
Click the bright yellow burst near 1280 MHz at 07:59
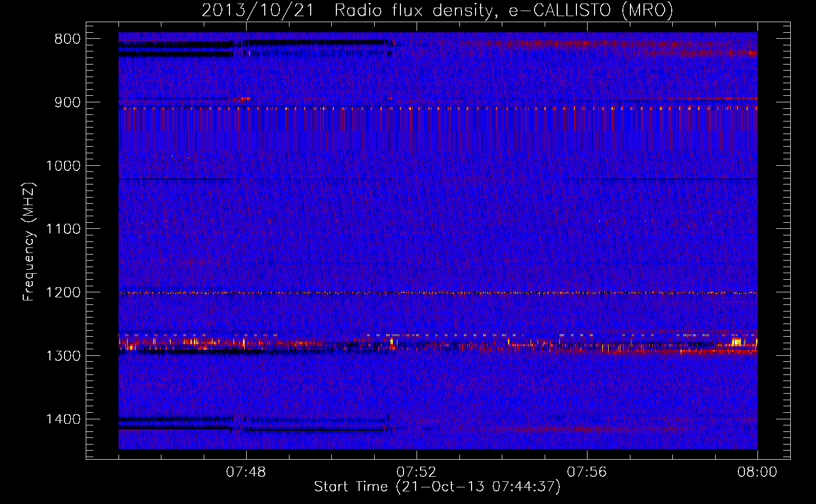[x=736, y=342]
